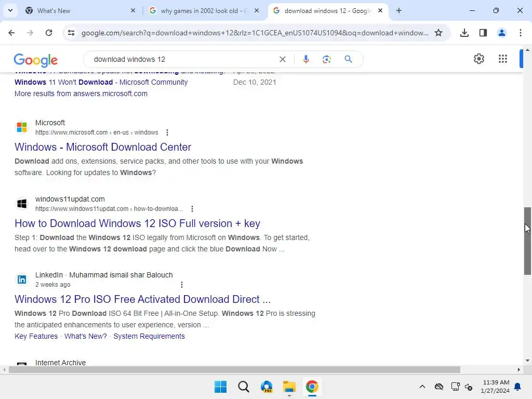Image resolution: width=532 pixels, height=399 pixels.
Task: Click the forward navigation arrow
Action: coord(30,33)
